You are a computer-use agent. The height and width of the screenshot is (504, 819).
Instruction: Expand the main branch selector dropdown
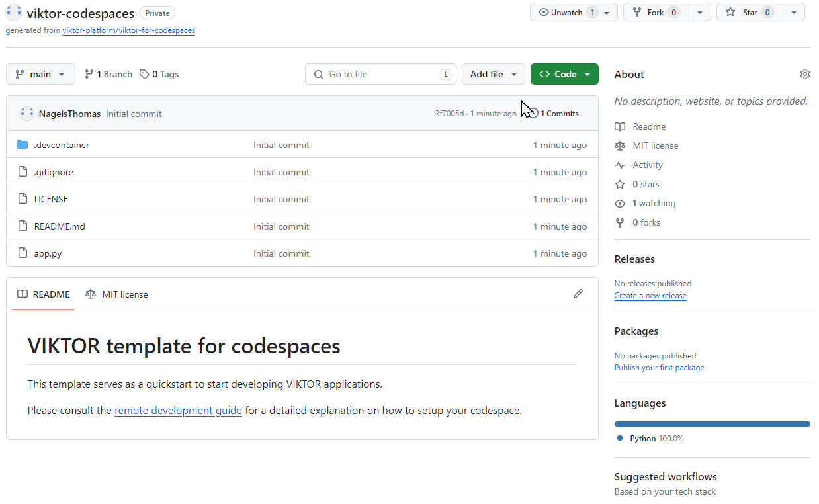tap(40, 74)
